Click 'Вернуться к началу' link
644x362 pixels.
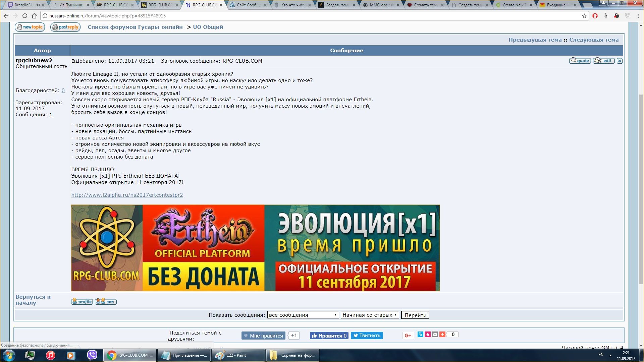[33, 300]
